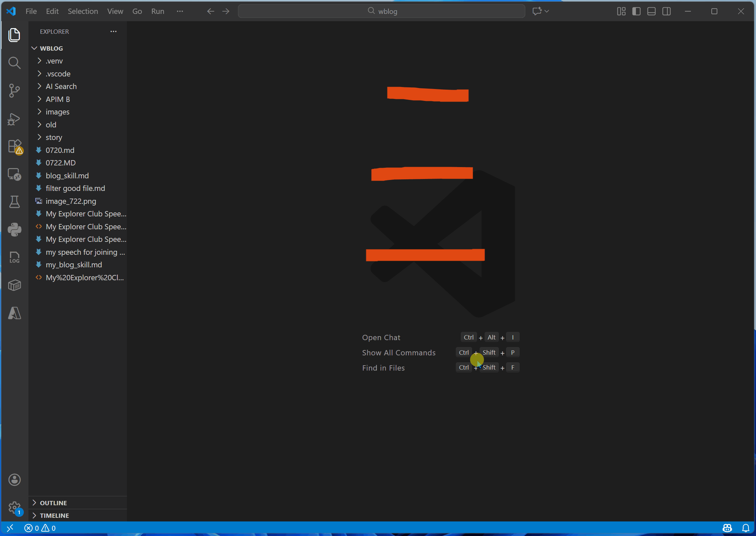Open Explorer views and more actions menu
Image resolution: width=756 pixels, height=536 pixels.
pyautogui.click(x=113, y=31)
